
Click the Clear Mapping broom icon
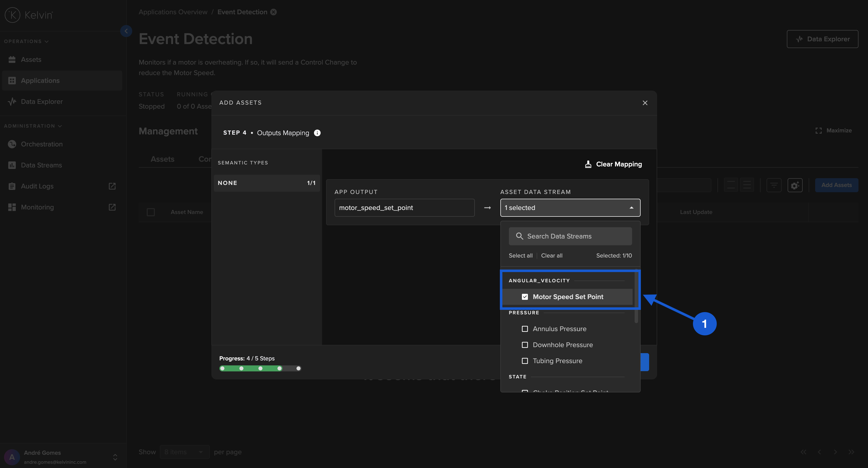(x=588, y=164)
